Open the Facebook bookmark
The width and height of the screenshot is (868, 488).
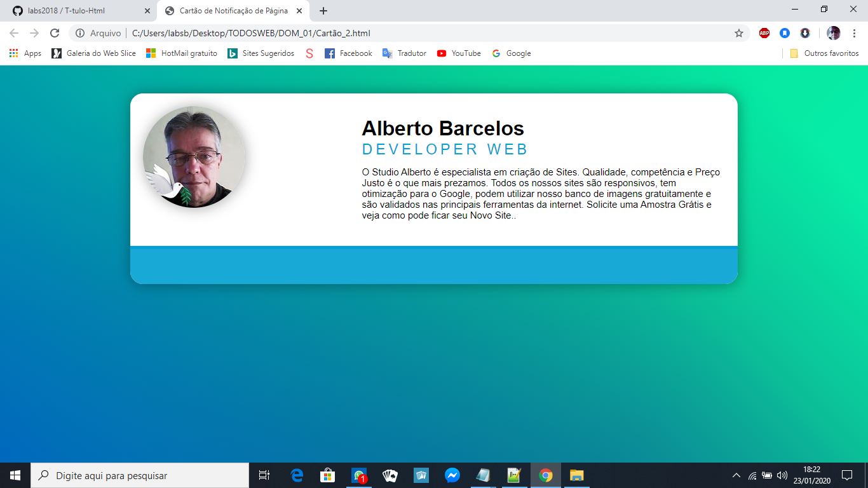348,53
